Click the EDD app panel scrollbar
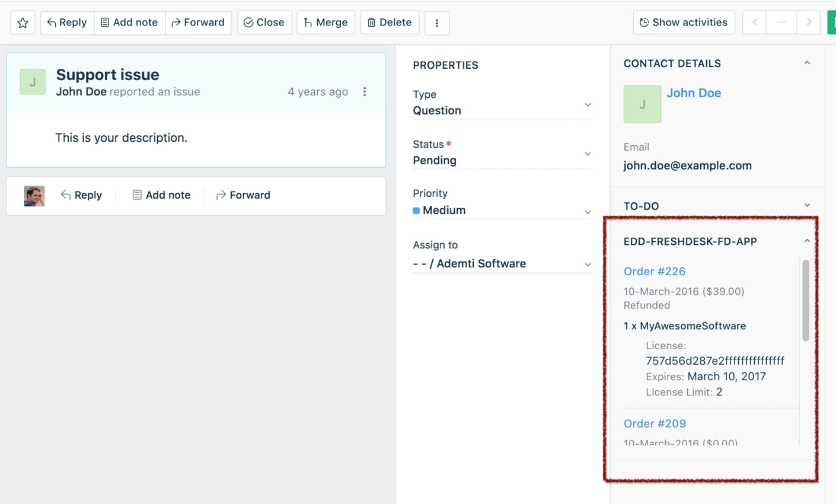836x504 pixels. click(806, 300)
